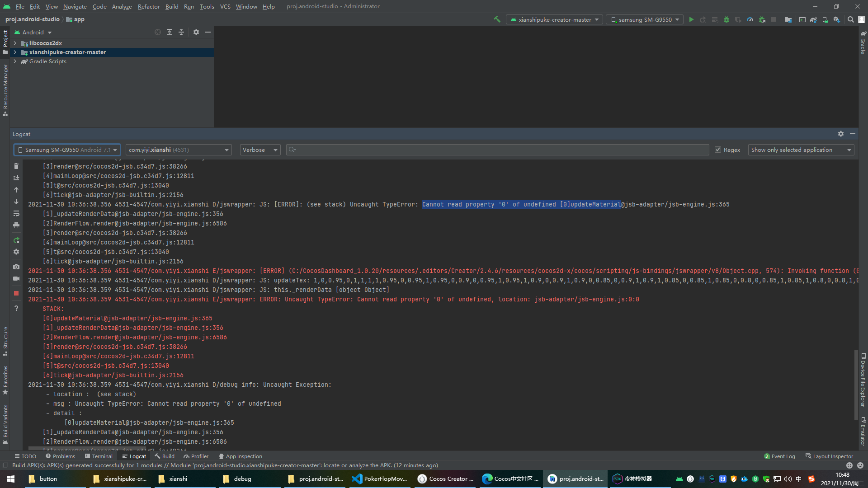Start screen record with video camera icon
868x488 pixels.
pos(16,279)
